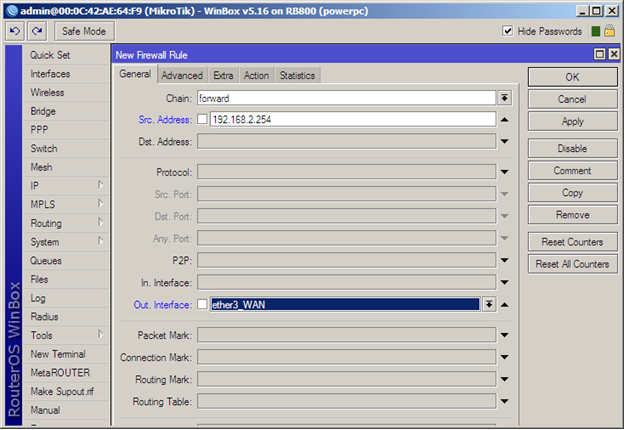The height and width of the screenshot is (430, 625).
Task: Expand the In. Interface field
Action: coord(504,283)
